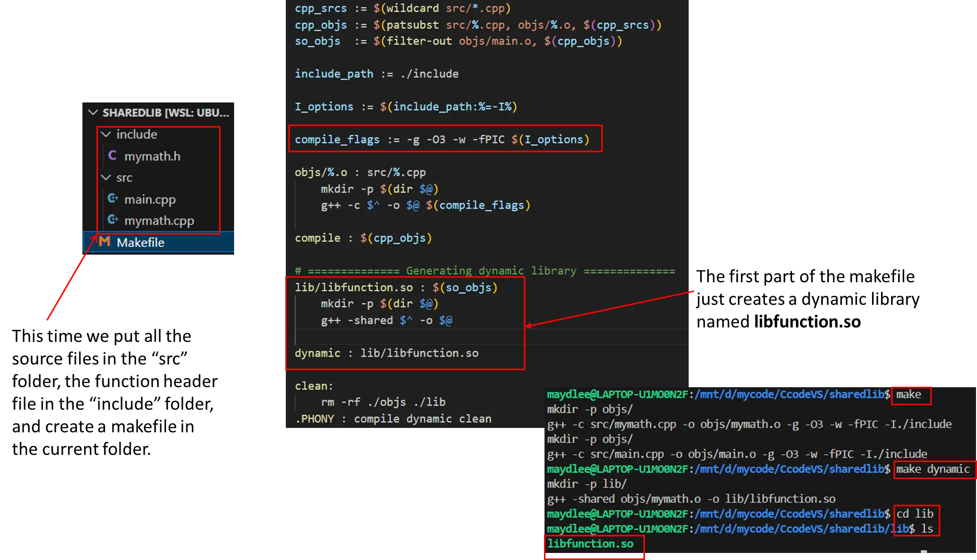Image resolution: width=977 pixels, height=560 pixels.
Task: Click the clean: target in Makefile
Action: tap(314, 386)
